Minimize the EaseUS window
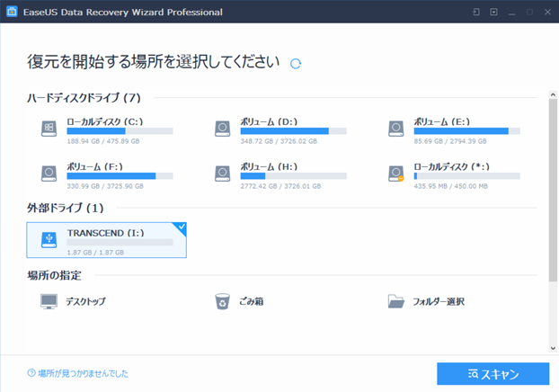This screenshot has width=559, height=392. 512,12
